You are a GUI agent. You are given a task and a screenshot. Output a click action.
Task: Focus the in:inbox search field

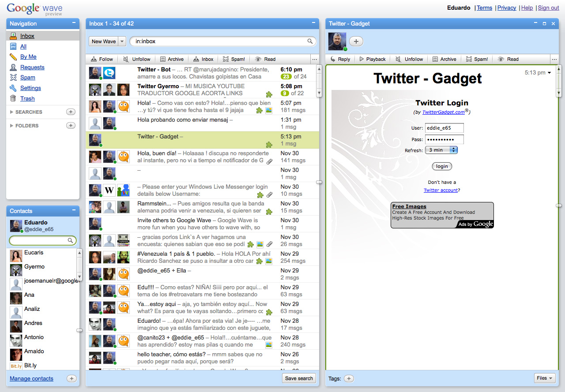click(x=223, y=41)
